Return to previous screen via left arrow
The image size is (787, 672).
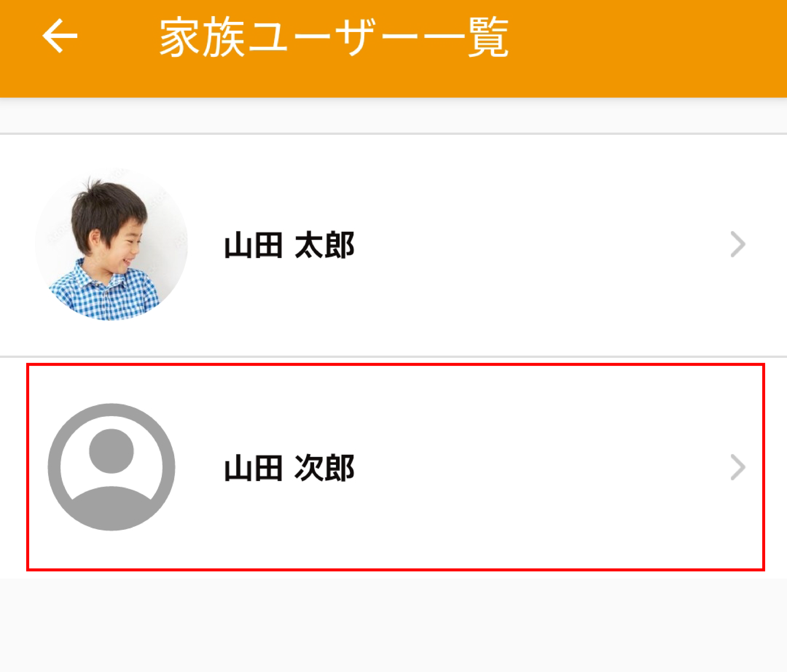point(60,36)
